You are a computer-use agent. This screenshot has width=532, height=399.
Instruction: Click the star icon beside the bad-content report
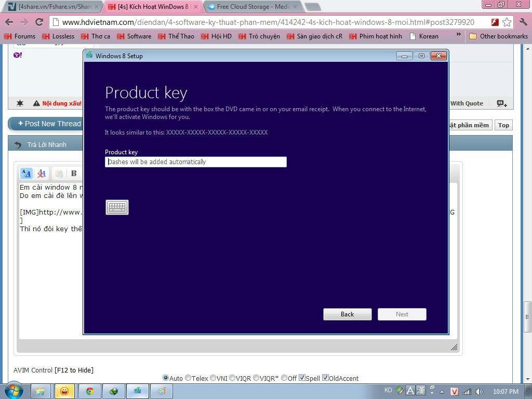click(20, 103)
